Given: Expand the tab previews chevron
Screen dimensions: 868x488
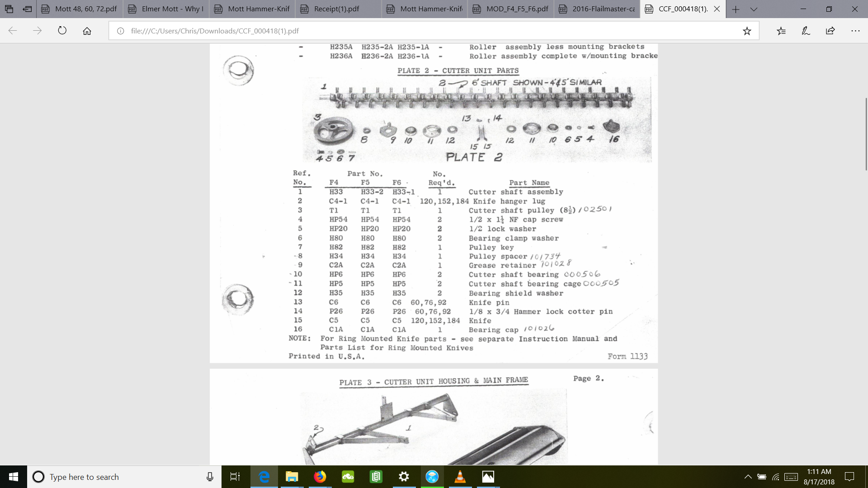Looking at the screenshot, I should click(x=754, y=9).
